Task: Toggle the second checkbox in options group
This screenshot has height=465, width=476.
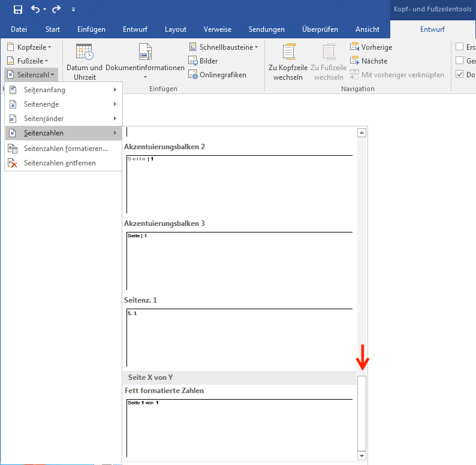Action: (460, 61)
